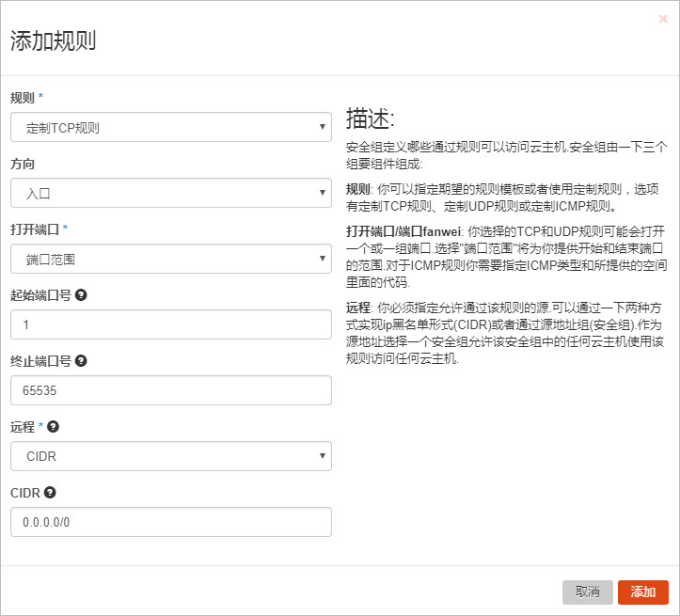The height and width of the screenshot is (616, 680).
Task: Open the 打开端口 dropdown showing 端口范围
Action: pyautogui.click(x=170, y=259)
